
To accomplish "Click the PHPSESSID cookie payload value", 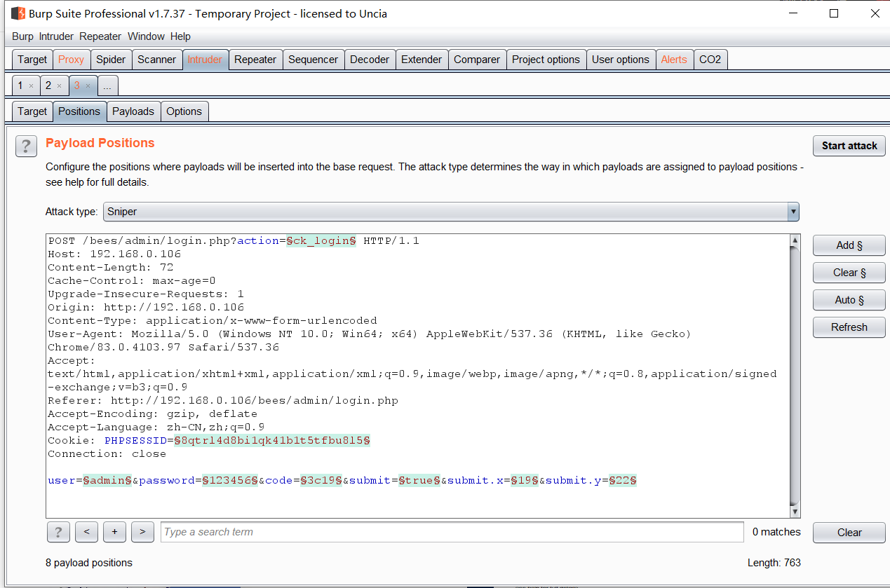I will [272, 440].
